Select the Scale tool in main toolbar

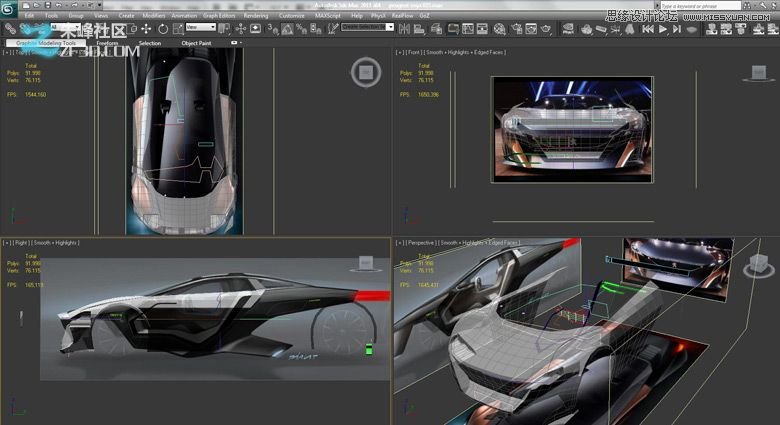pos(176,29)
